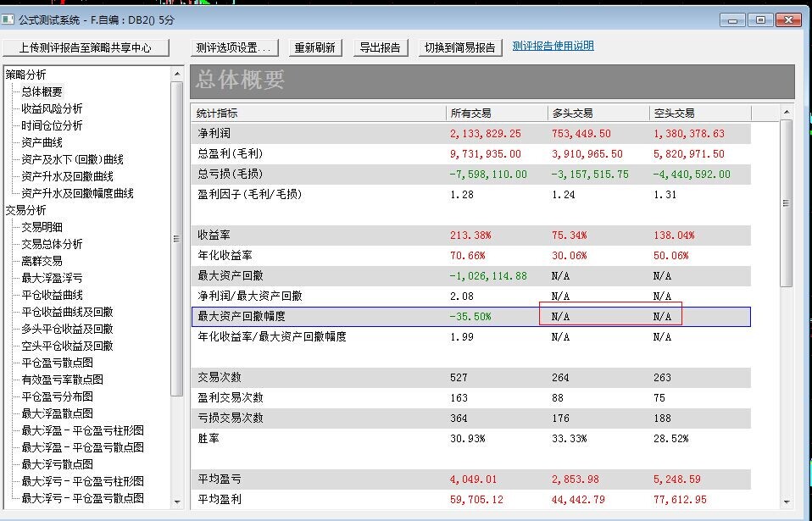
Task: Click net profit value 2,133,829.25
Action: click(x=485, y=134)
